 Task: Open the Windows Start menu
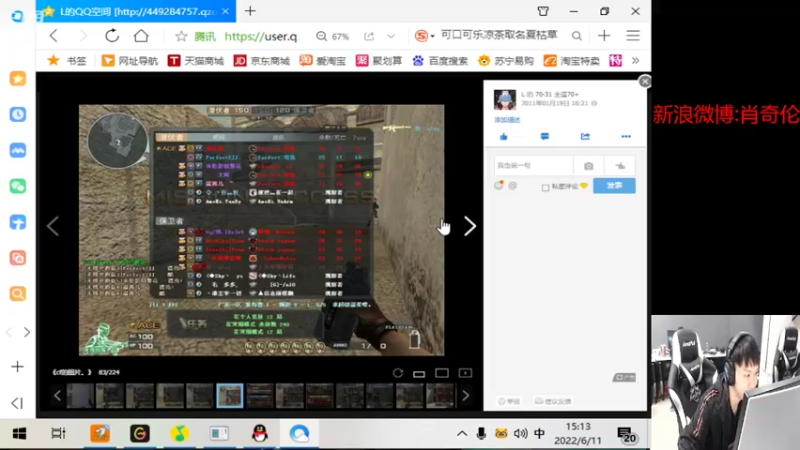pos(19,434)
